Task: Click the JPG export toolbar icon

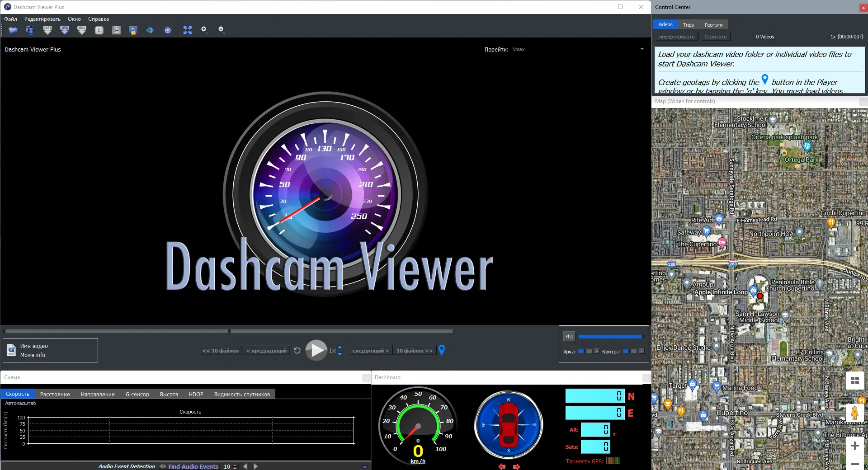Action: pyautogui.click(x=65, y=30)
